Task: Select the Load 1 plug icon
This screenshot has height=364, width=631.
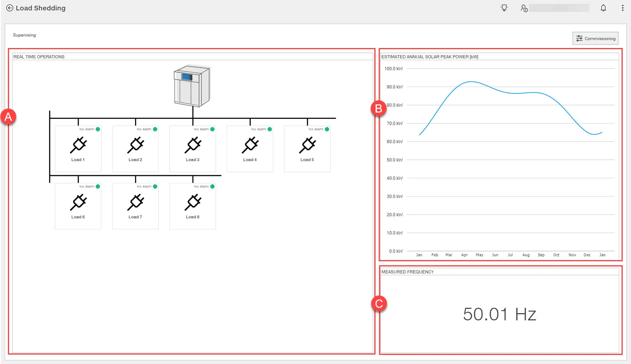Action: pos(78,145)
